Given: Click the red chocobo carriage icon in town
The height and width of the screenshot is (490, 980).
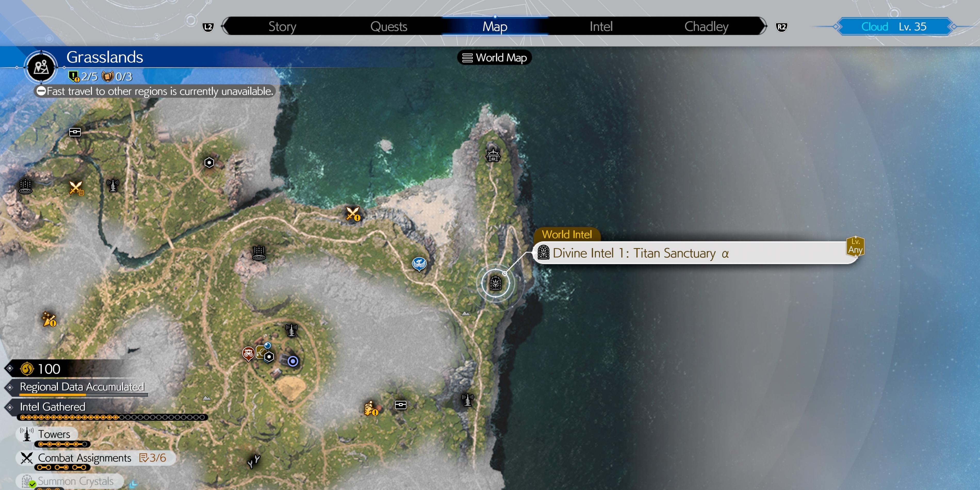Looking at the screenshot, I should (248, 353).
